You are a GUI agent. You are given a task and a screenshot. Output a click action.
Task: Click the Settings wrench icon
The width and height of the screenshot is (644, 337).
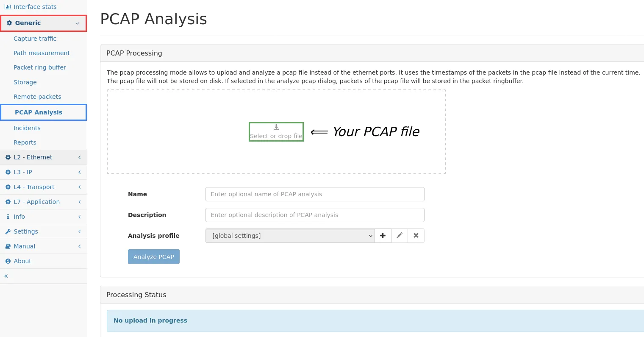pyautogui.click(x=8, y=231)
